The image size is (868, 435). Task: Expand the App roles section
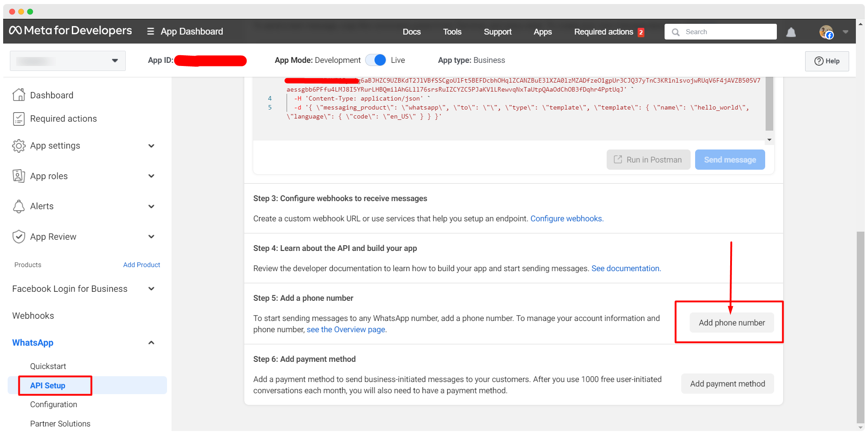pos(151,176)
